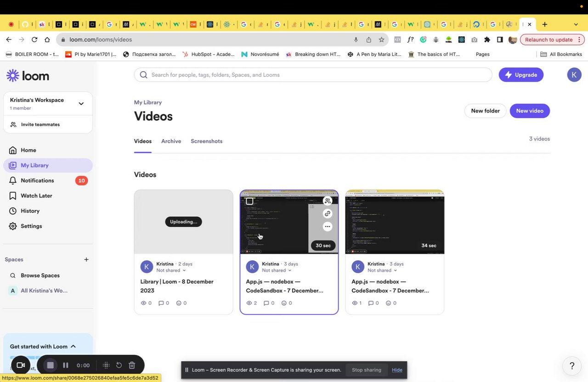This screenshot has height=382, width=588.
Task: Open Not shared dropdown on the 34 sec video
Action: tap(382, 270)
